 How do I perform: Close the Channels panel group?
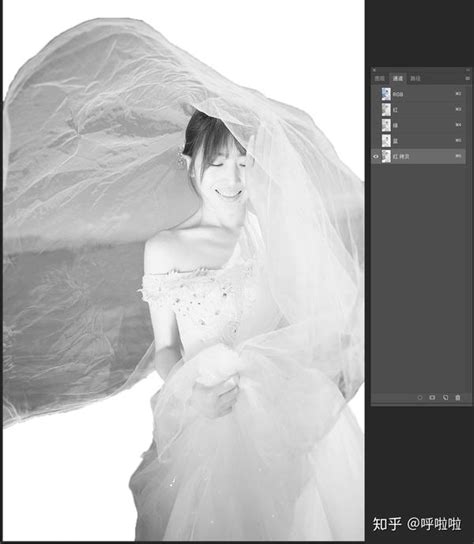(x=374, y=70)
